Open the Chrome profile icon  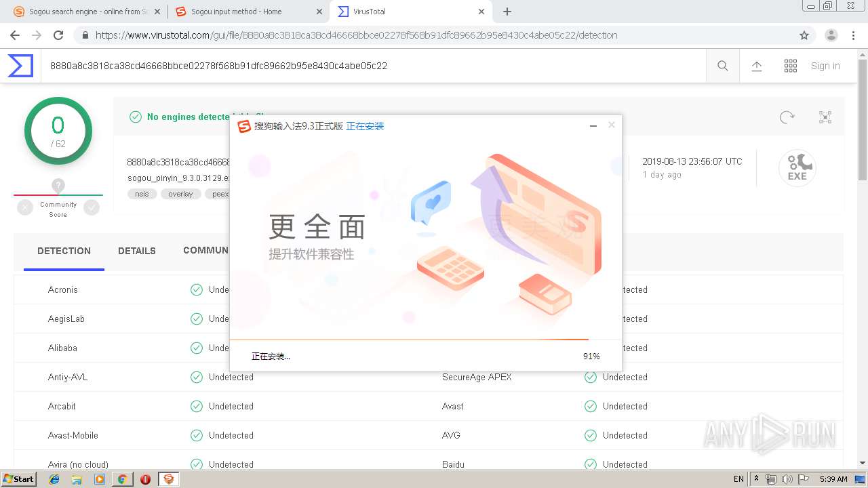click(x=831, y=35)
